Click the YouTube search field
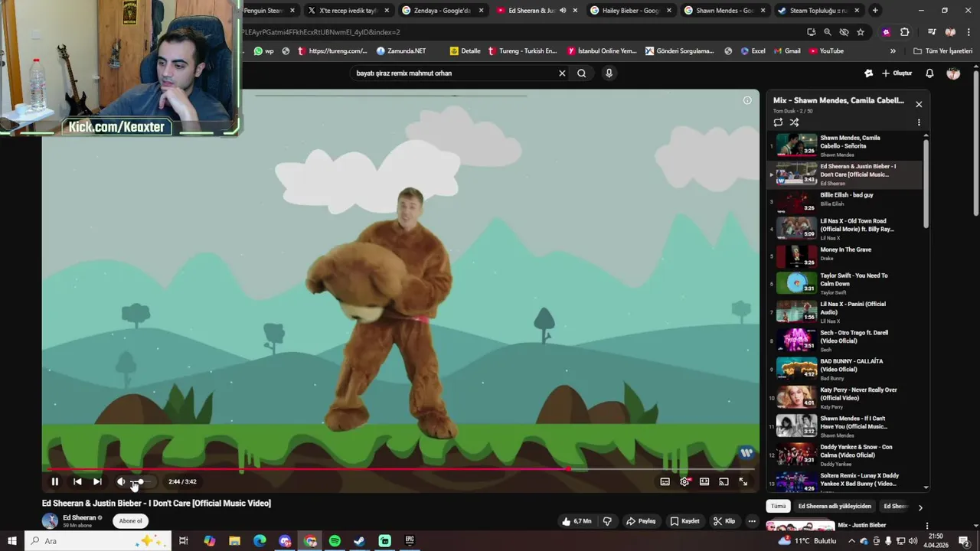Image resolution: width=980 pixels, height=551 pixels. [454, 73]
